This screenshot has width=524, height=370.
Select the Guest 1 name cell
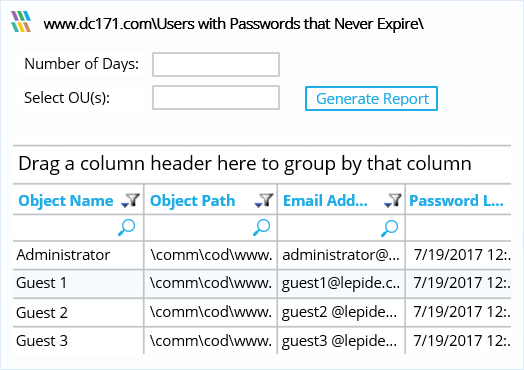click(x=78, y=284)
